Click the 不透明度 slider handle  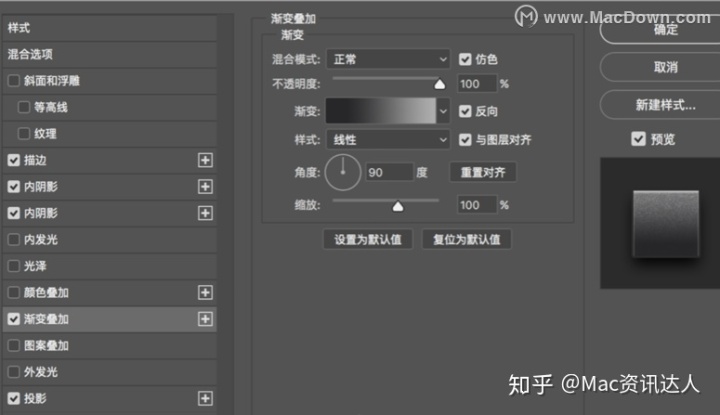439,84
